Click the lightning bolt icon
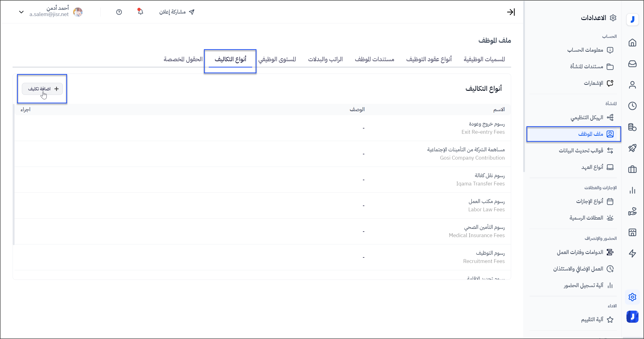The width and height of the screenshot is (644, 339). [632, 253]
